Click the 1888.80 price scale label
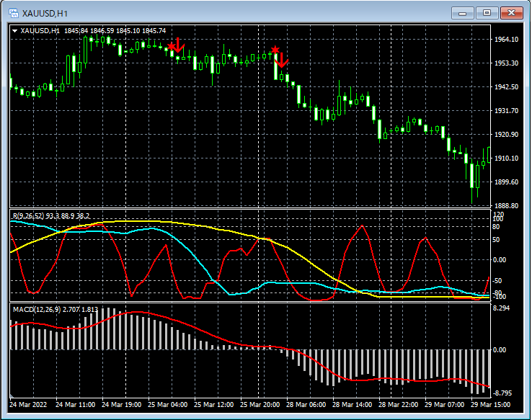 tap(506, 205)
